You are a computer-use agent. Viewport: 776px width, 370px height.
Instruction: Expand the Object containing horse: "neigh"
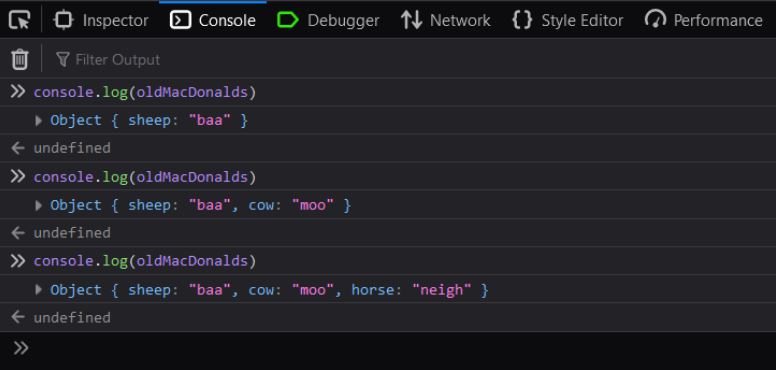click(39, 289)
